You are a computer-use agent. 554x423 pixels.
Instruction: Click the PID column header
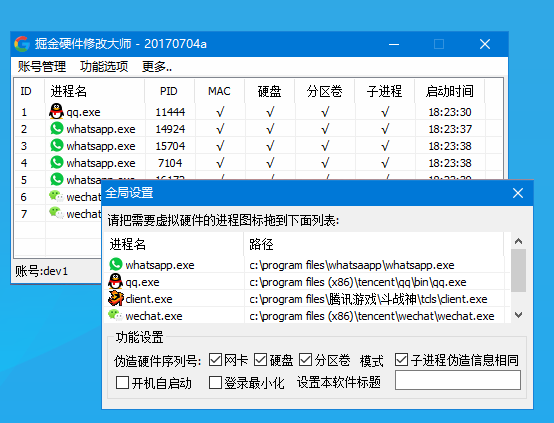pyautogui.click(x=169, y=91)
